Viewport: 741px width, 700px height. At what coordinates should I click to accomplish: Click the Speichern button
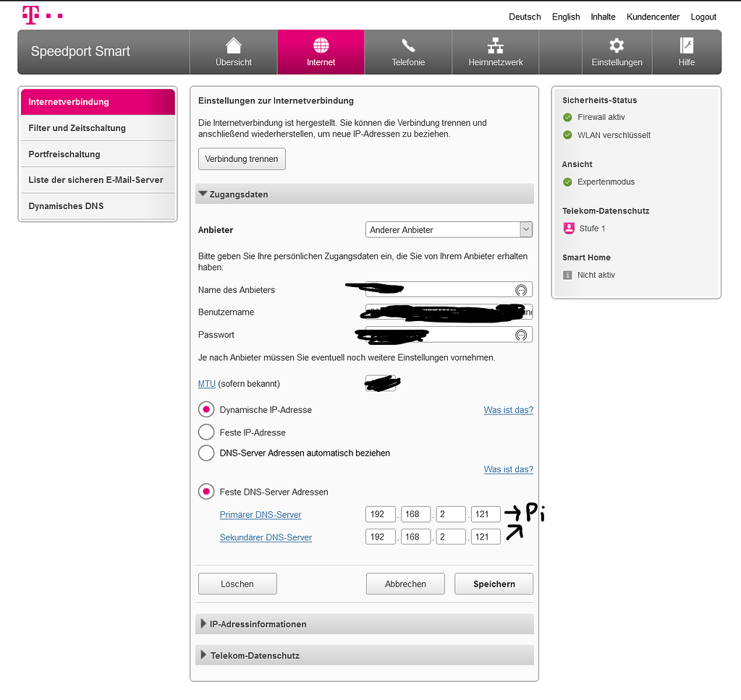[494, 584]
